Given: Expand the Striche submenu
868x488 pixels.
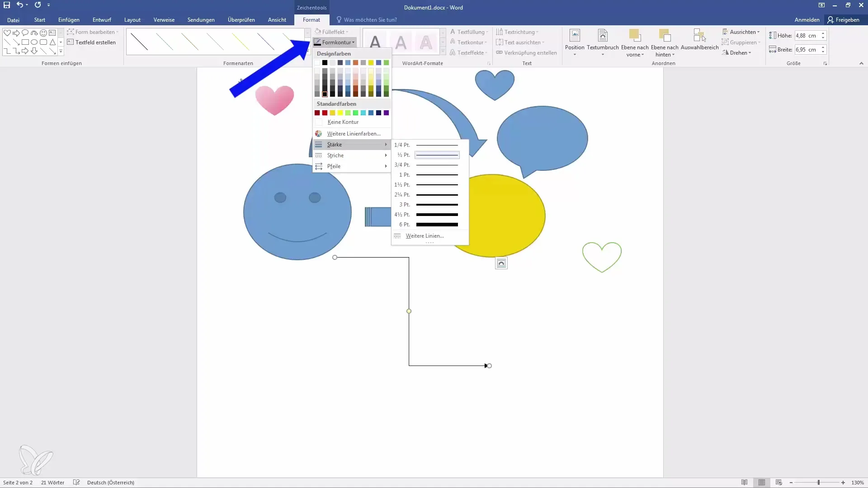Looking at the screenshot, I should [x=352, y=155].
